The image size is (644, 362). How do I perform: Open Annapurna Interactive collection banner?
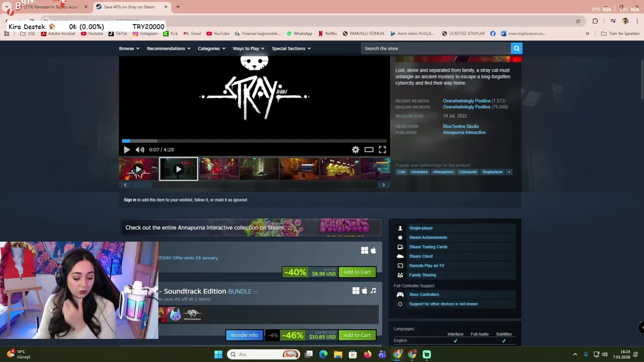[x=251, y=227]
